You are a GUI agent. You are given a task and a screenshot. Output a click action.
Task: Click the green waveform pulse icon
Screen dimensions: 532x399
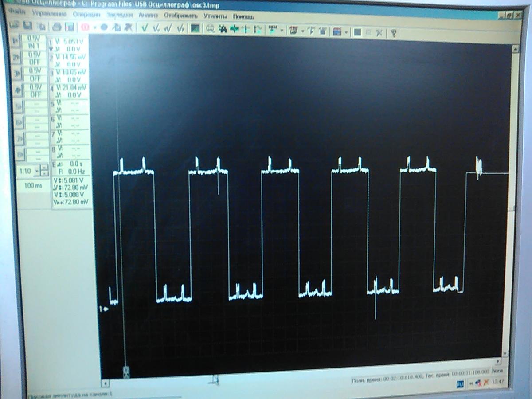234,30
